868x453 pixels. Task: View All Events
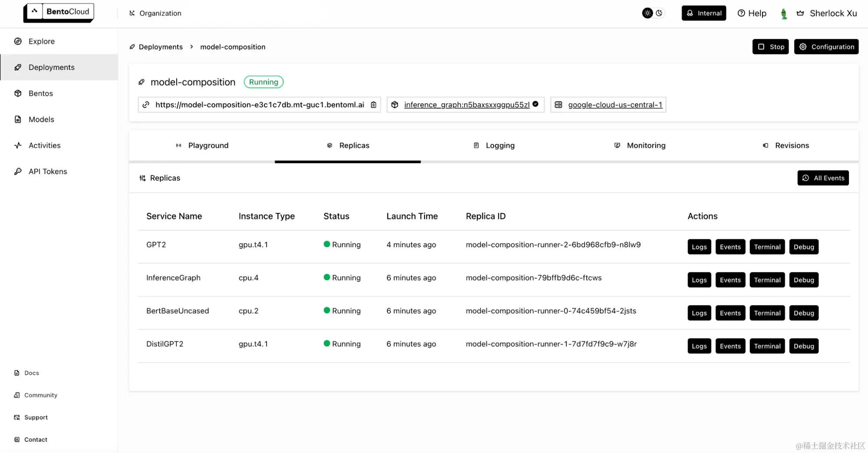823,178
